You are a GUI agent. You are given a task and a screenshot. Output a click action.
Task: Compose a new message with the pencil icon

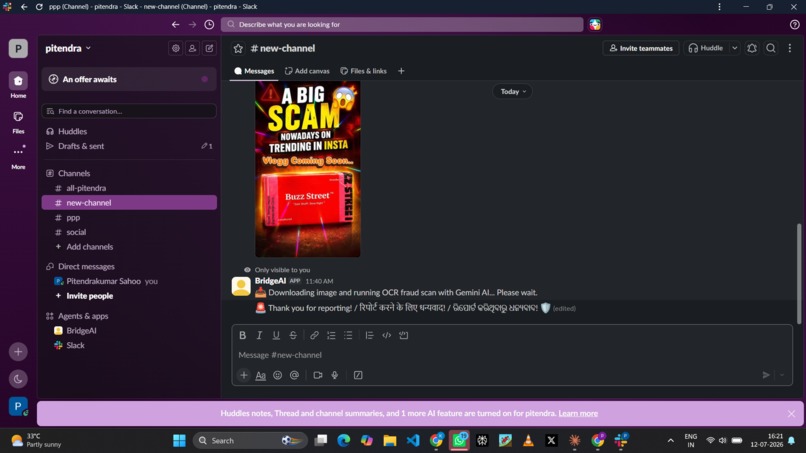209,48
